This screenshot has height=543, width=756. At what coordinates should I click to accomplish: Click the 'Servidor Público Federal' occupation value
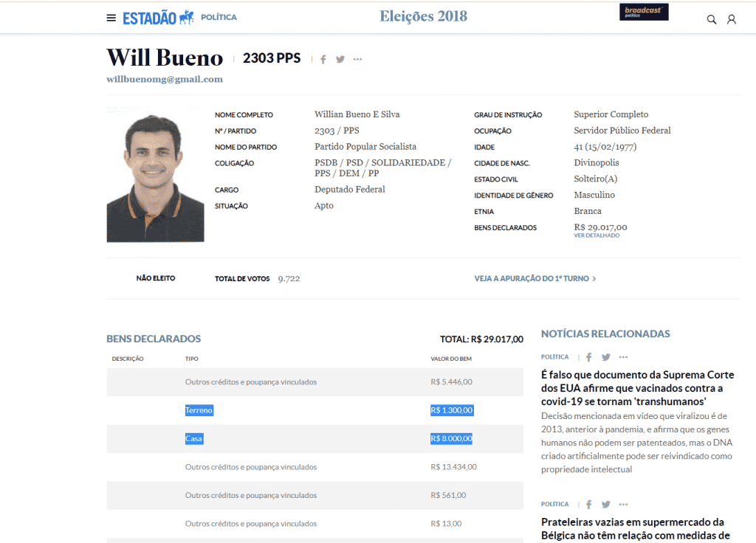point(622,131)
